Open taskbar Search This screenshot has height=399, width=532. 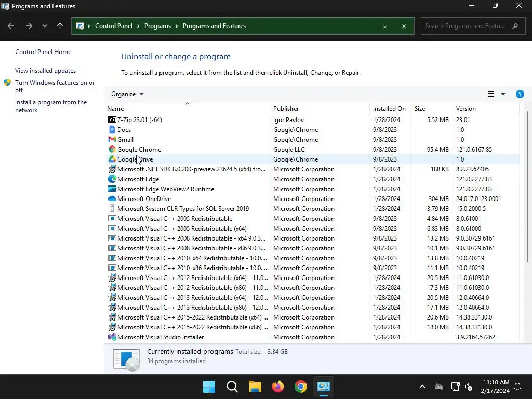232,387
